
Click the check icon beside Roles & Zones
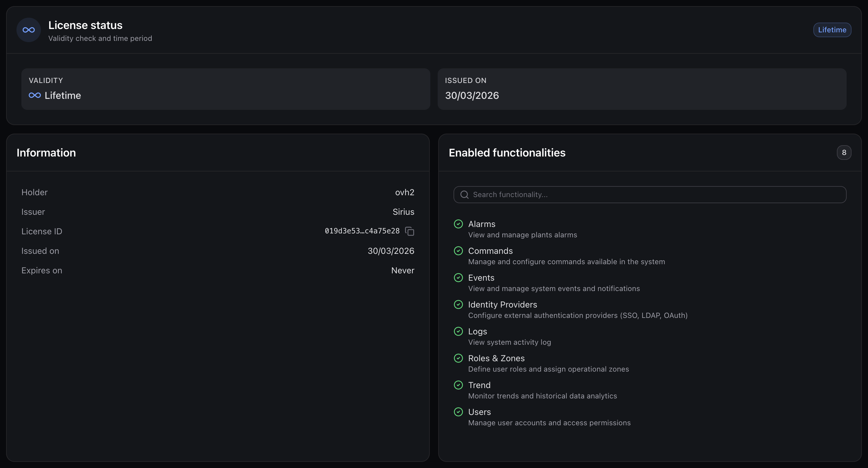(x=458, y=358)
